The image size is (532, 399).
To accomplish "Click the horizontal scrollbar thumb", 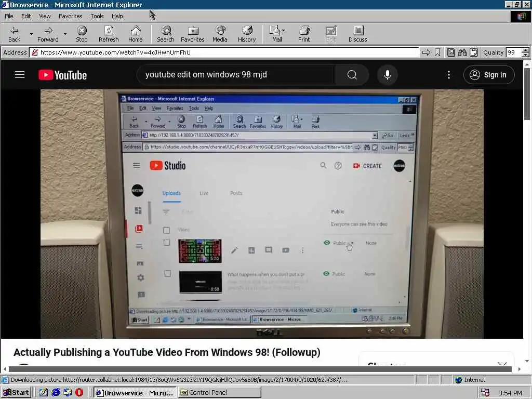I will [260, 369].
